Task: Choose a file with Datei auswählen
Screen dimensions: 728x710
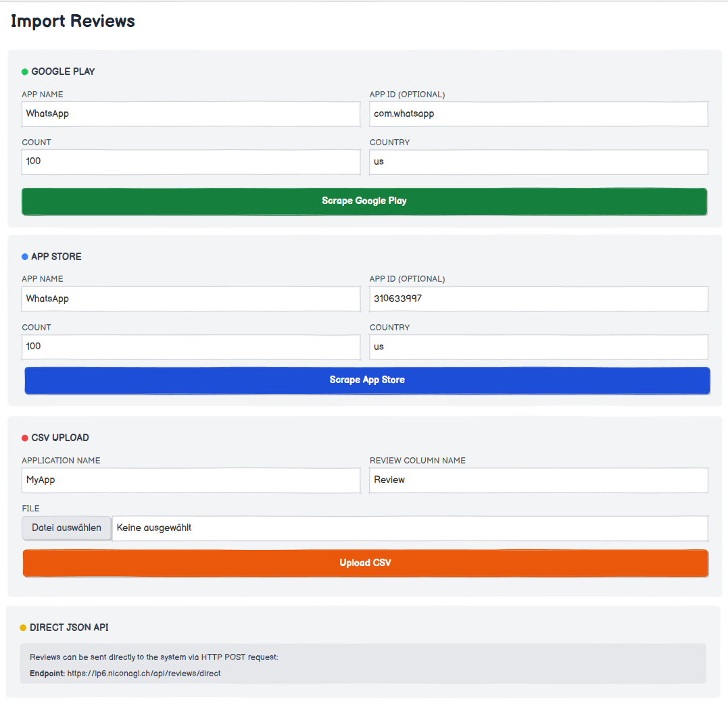Action: (x=66, y=528)
